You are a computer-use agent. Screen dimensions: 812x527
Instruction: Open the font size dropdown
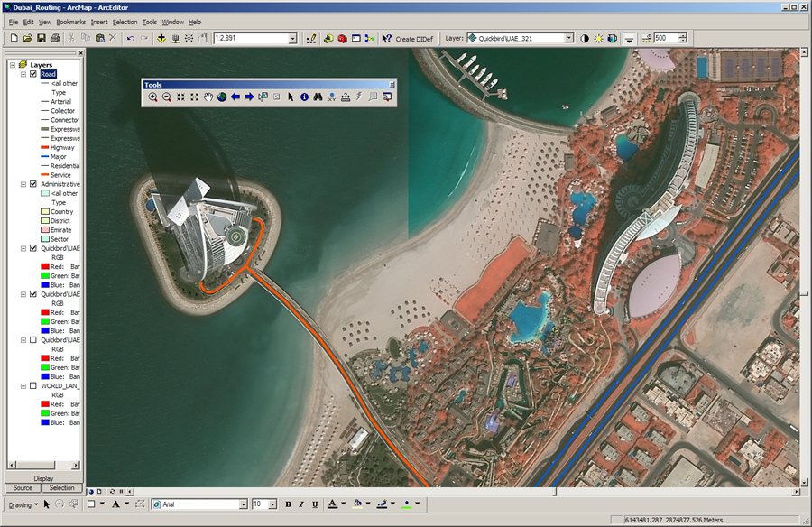(x=272, y=504)
